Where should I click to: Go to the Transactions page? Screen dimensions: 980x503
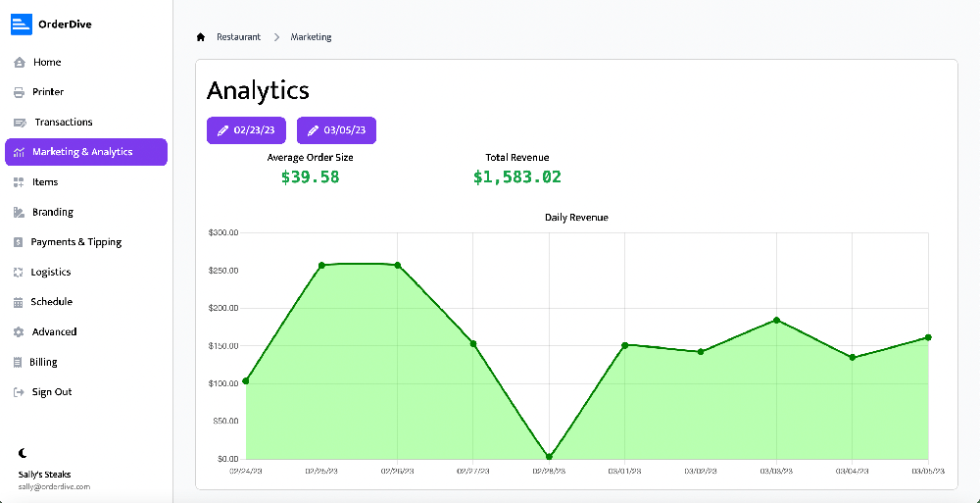pyautogui.click(x=86, y=122)
